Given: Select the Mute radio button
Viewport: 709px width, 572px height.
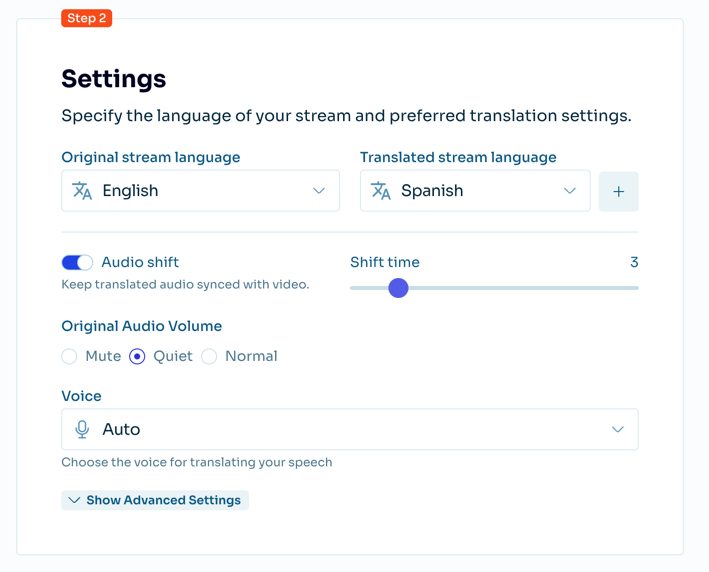Looking at the screenshot, I should tap(69, 356).
